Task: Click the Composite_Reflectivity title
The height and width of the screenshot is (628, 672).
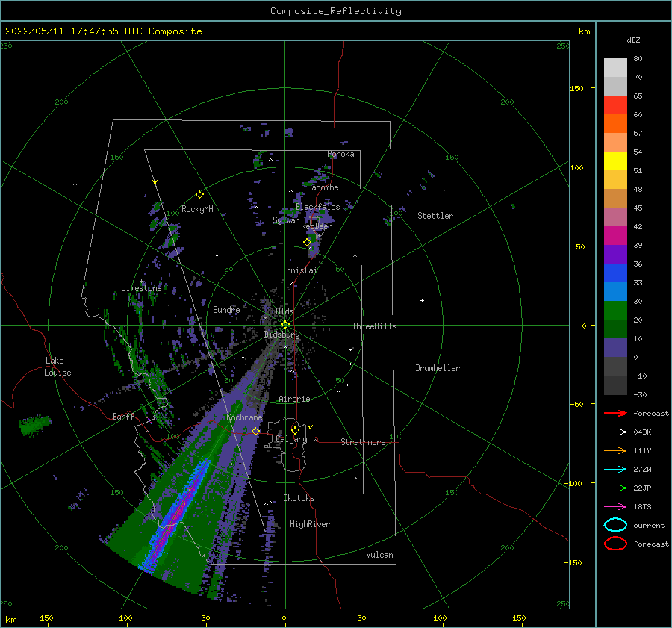Action: pyautogui.click(x=336, y=11)
